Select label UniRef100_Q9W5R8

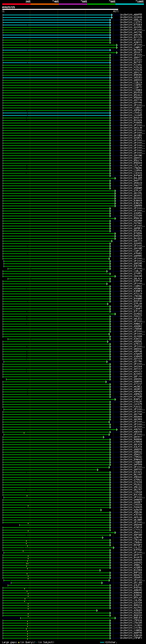coord(131,206)
